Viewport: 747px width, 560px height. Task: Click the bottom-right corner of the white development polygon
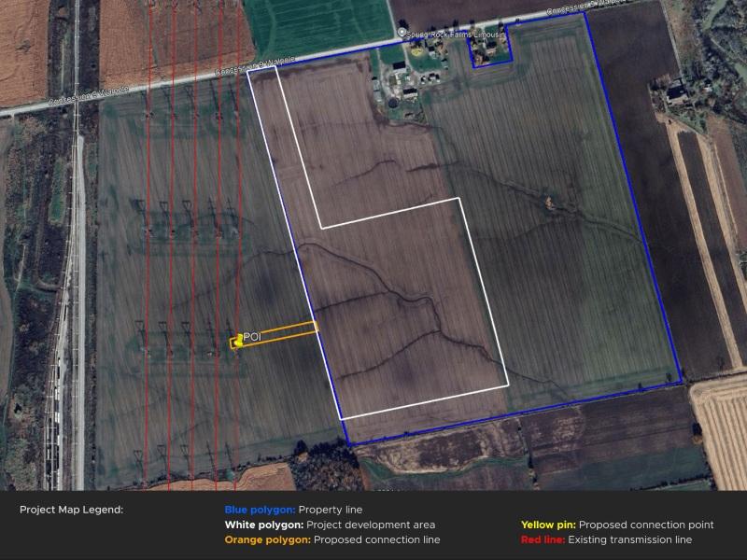click(x=508, y=385)
